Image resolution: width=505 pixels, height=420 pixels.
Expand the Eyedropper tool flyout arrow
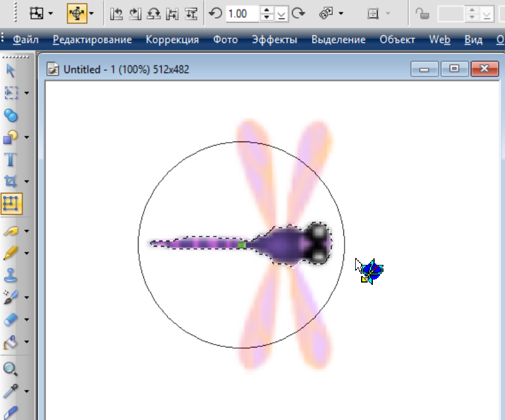pos(27,391)
